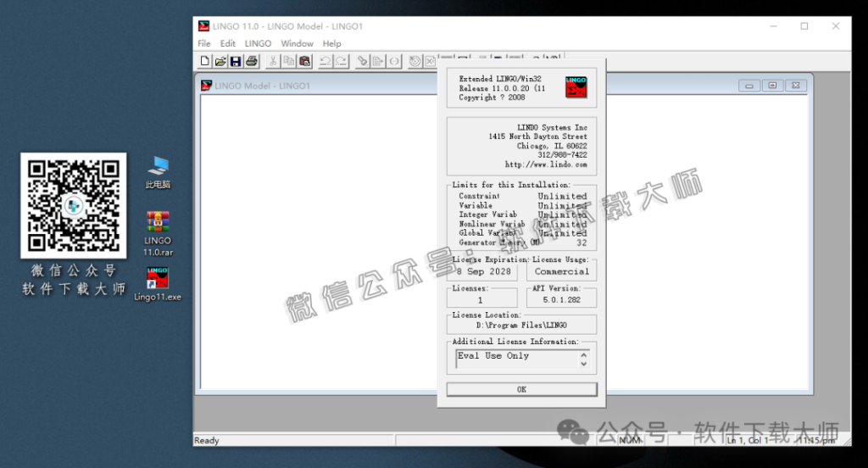Image resolution: width=868 pixels, height=468 pixels.
Task: Open the Help menu
Action: click(x=331, y=43)
